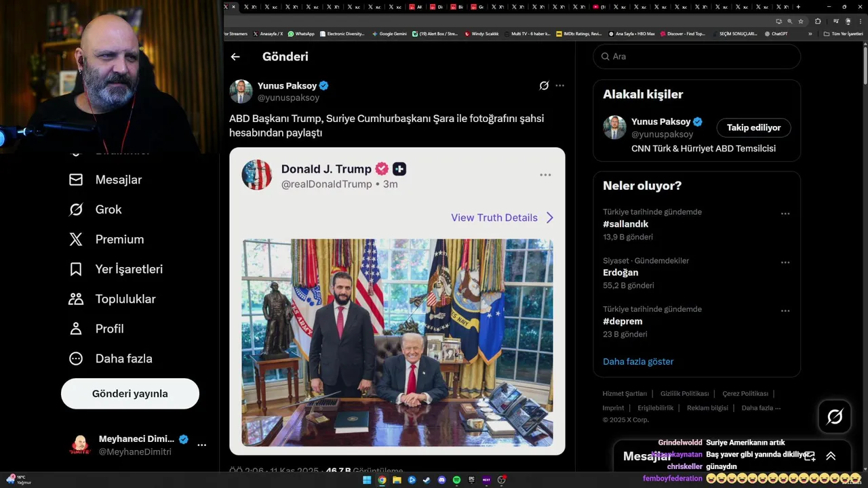This screenshot has width=868, height=488.
Task: Show more bookmarks with the chevron
Action: [810, 33]
